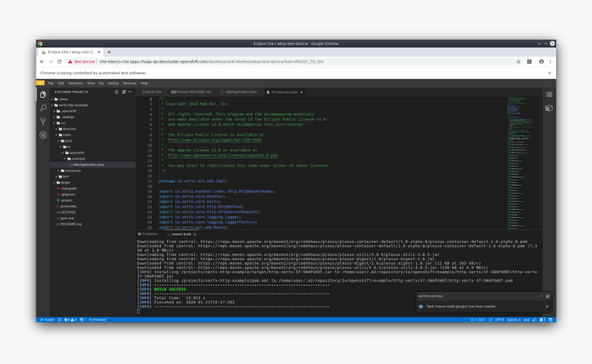This screenshot has width=592, height=364.
Task: Click the UTF-8 encoding status item
Action: click(500, 320)
